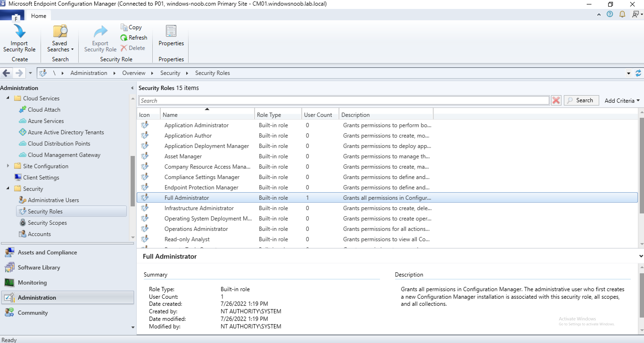This screenshot has height=343, width=644.
Task: Switch to Software Library workspace
Action: (67, 267)
